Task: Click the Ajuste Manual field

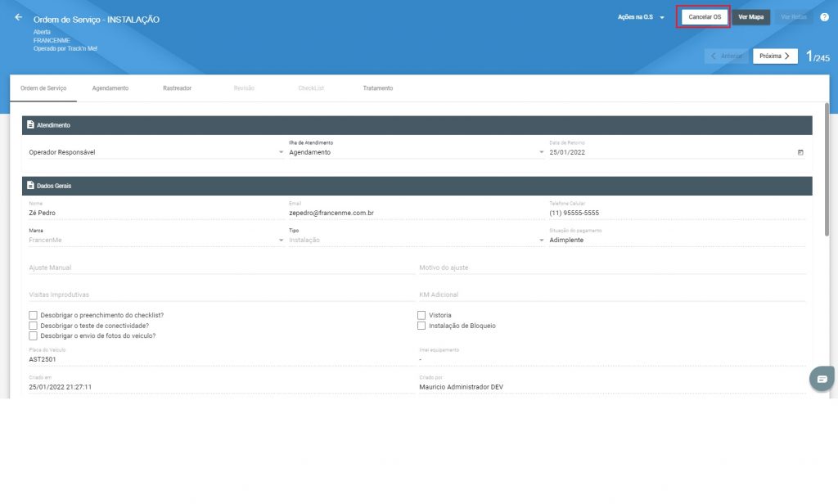Action: pos(221,268)
